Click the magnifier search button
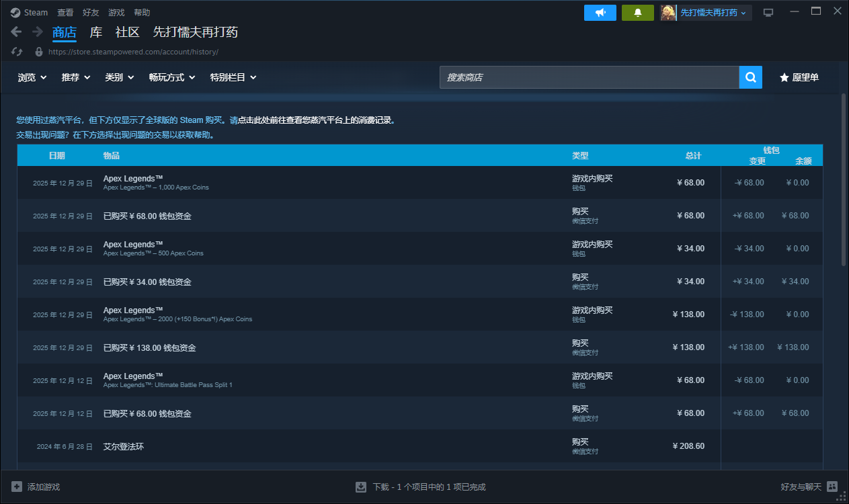The height and width of the screenshot is (504, 849). click(750, 77)
